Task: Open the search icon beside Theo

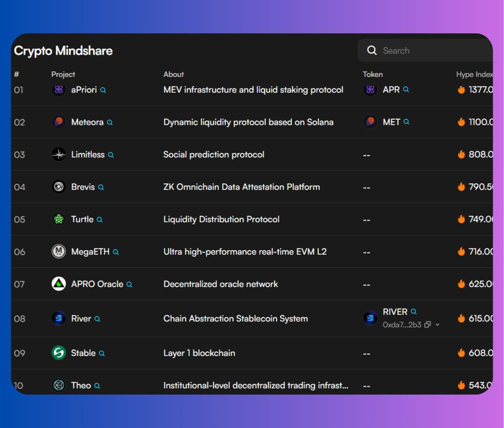Action: coord(97,386)
